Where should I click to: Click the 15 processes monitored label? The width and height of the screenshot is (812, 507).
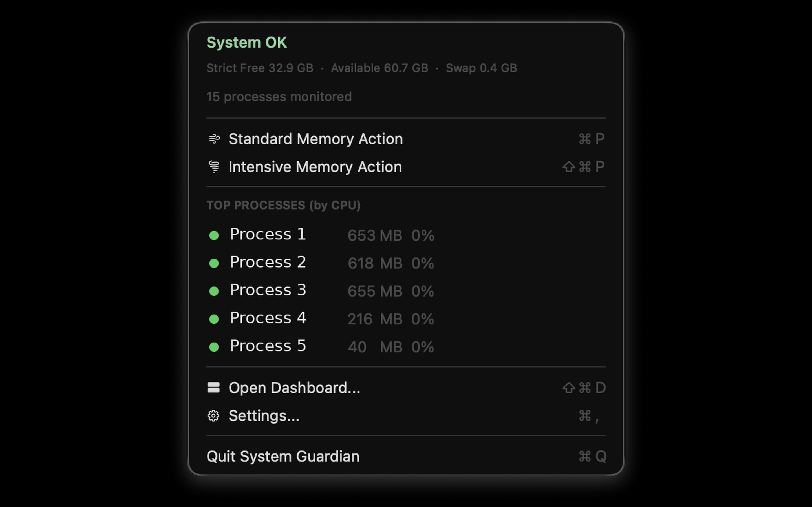coord(279,97)
